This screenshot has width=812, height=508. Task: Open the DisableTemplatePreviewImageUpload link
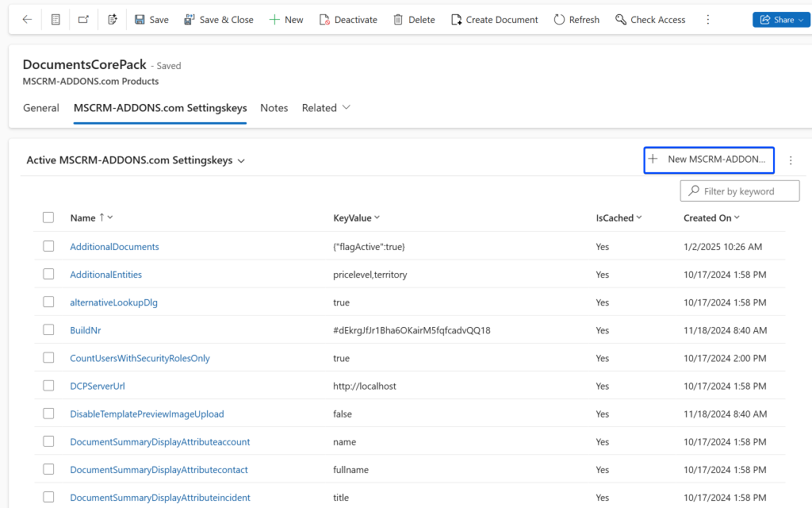[147, 414]
